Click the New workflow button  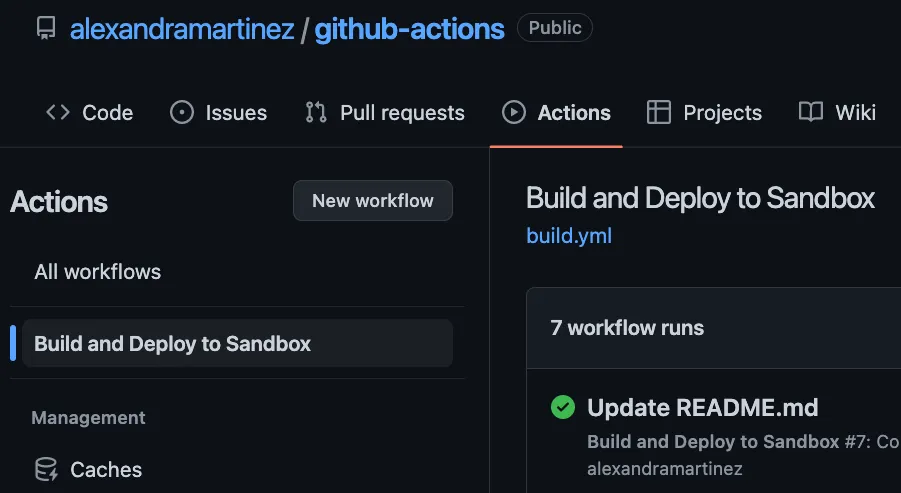373,201
